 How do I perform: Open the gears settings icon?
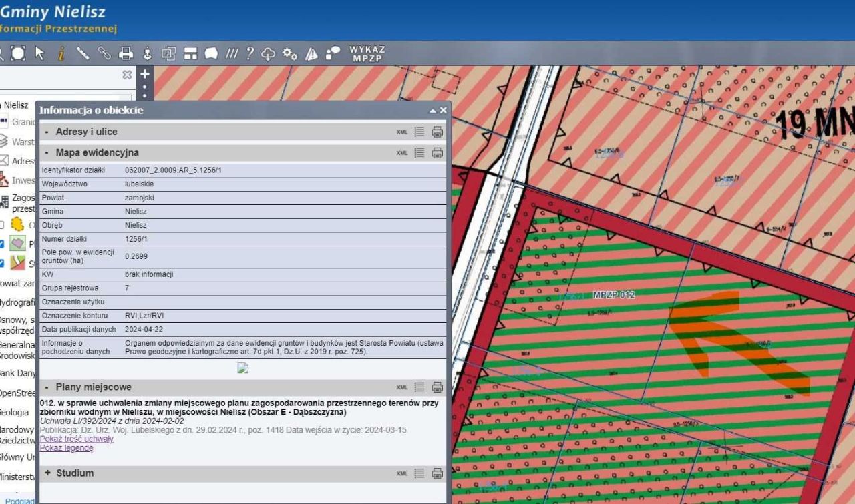290,54
